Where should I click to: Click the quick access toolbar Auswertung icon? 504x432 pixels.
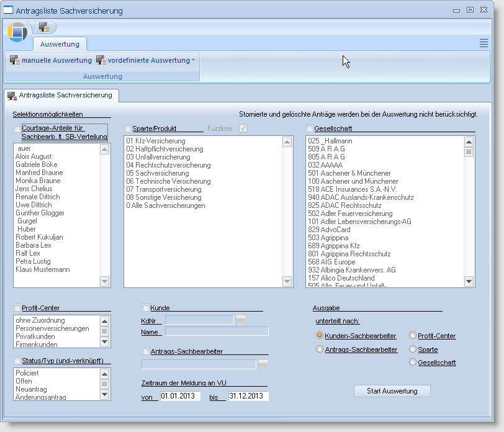pyautogui.click(x=43, y=27)
